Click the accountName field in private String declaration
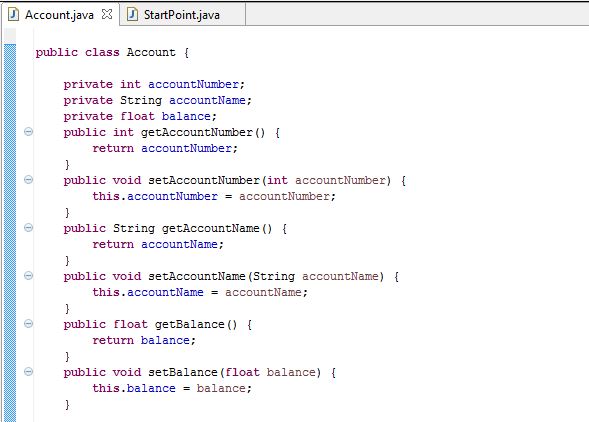This screenshot has width=589, height=422. (207, 100)
